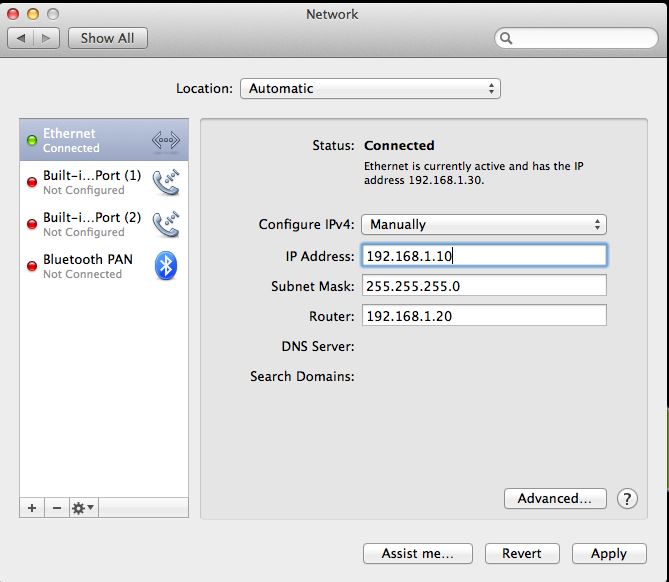Image resolution: width=669 pixels, height=582 pixels.
Task: Select Built-i...Port (2) service
Action: (104, 224)
